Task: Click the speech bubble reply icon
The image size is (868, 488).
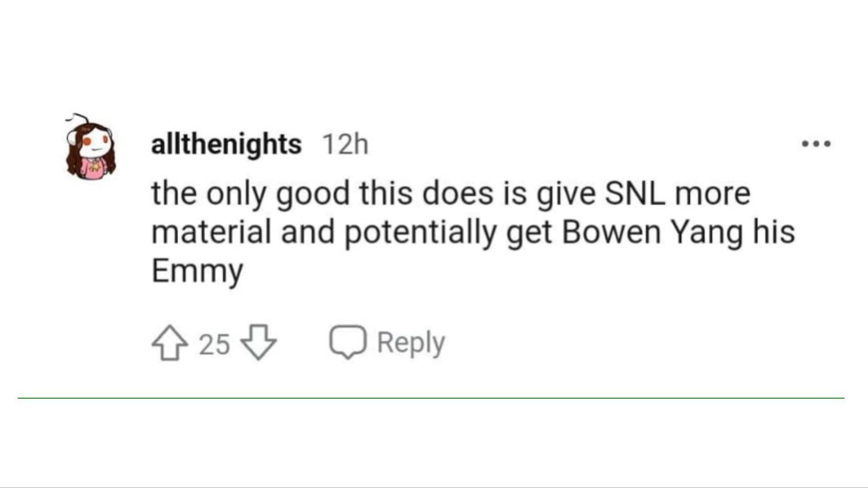Action: click(347, 342)
